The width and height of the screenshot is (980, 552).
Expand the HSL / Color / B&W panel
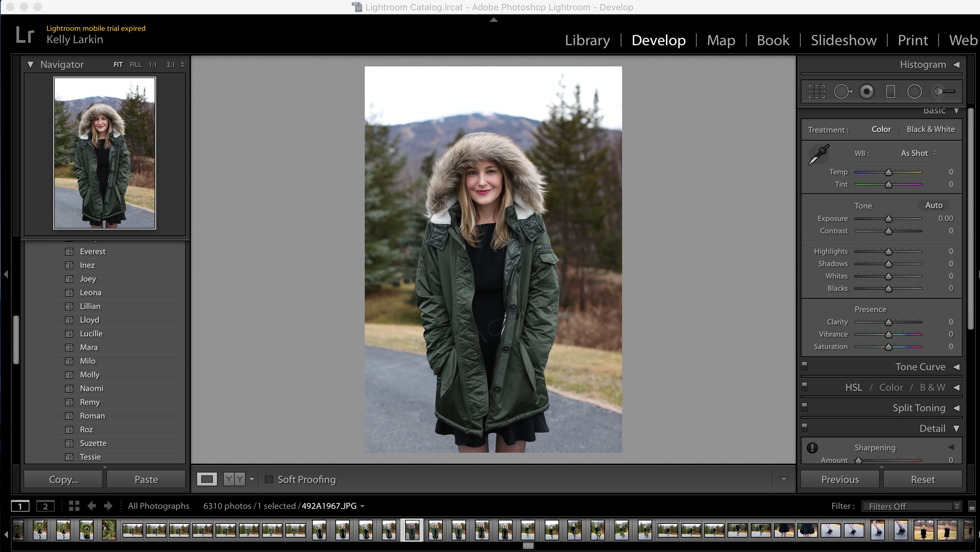coord(956,387)
